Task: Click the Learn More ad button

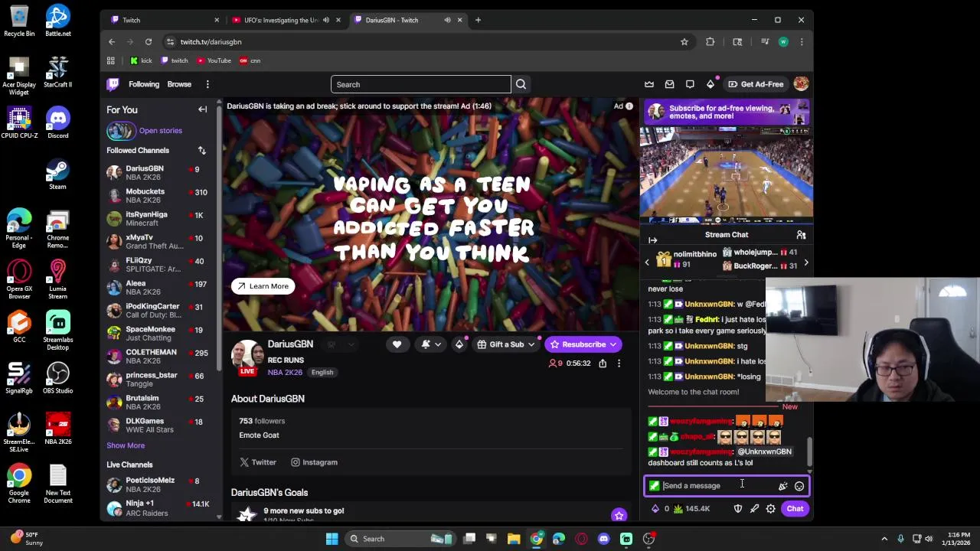Action: [263, 286]
